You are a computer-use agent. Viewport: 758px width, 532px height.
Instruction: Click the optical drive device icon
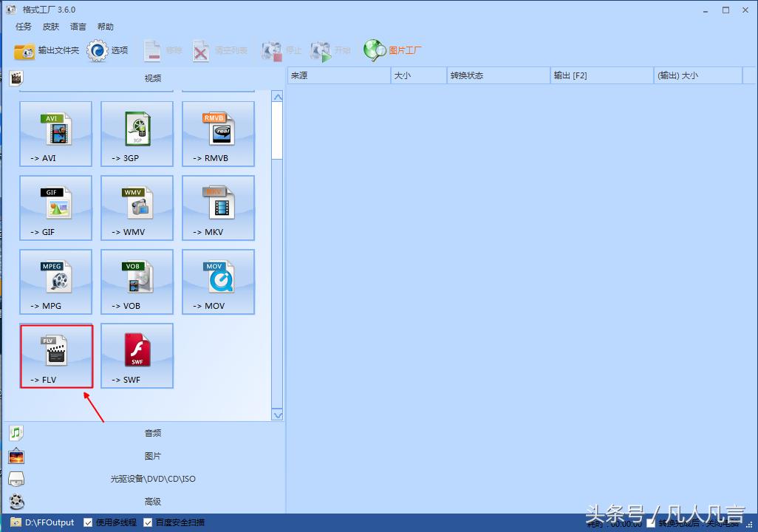[x=16, y=479]
